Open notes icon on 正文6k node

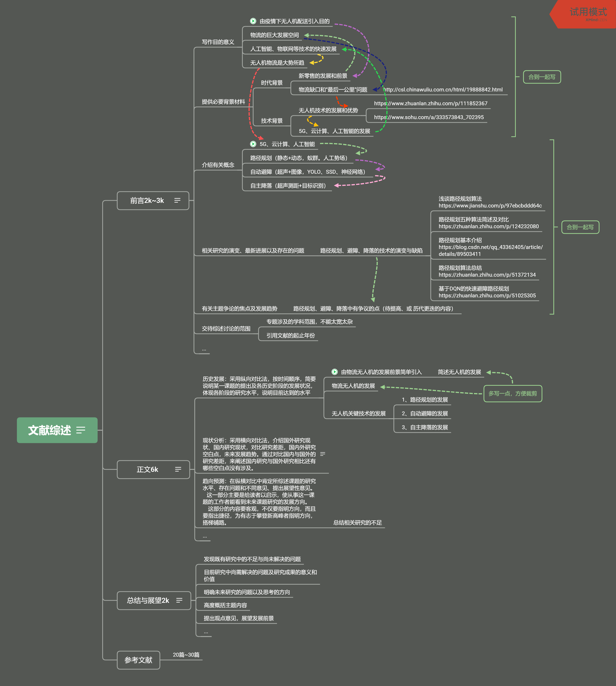[178, 469]
